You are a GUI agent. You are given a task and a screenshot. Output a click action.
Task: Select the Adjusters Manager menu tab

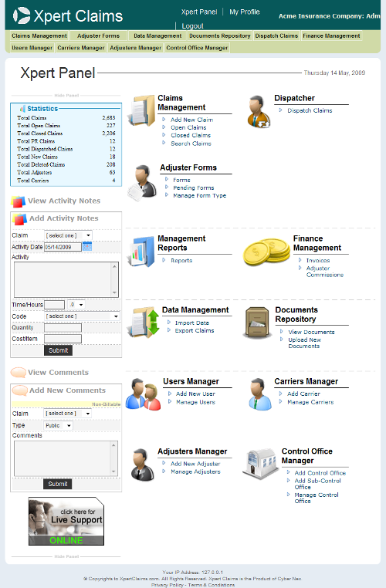pyautogui.click(x=135, y=48)
